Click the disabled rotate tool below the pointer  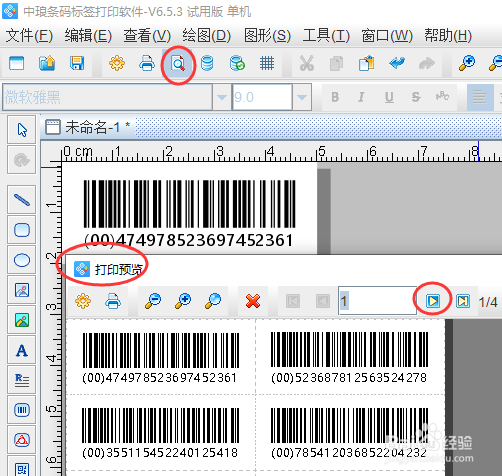click(x=22, y=160)
